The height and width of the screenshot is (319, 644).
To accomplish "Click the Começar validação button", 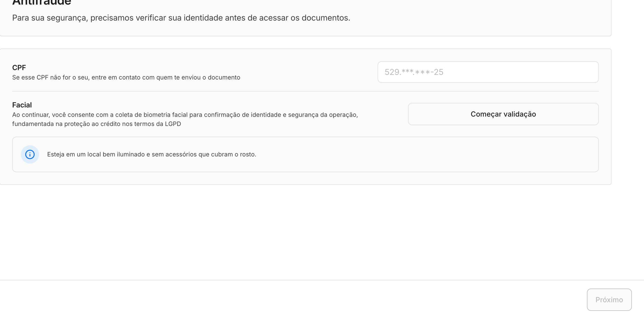I will click(503, 114).
